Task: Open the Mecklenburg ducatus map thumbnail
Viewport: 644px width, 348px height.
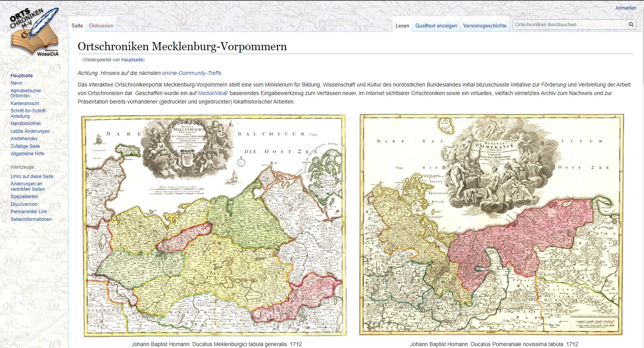Action: coord(214,225)
